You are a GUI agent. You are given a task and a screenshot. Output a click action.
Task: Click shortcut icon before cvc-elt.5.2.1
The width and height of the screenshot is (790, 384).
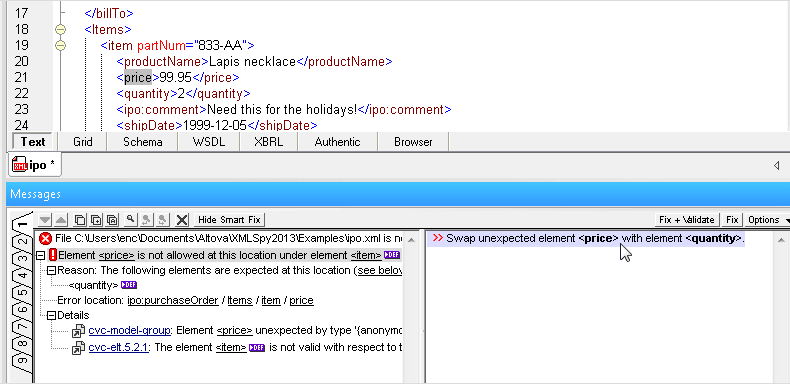pos(78,348)
